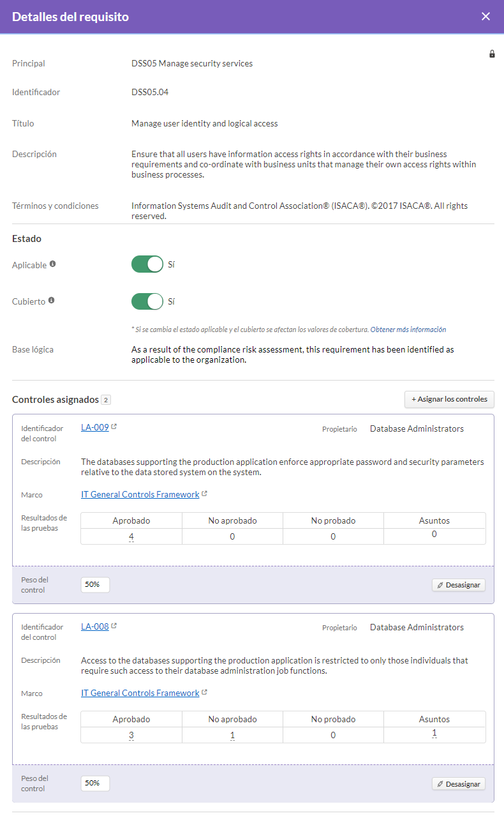Click external icon next to LA-009 framework link

click(x=205, y=494)
